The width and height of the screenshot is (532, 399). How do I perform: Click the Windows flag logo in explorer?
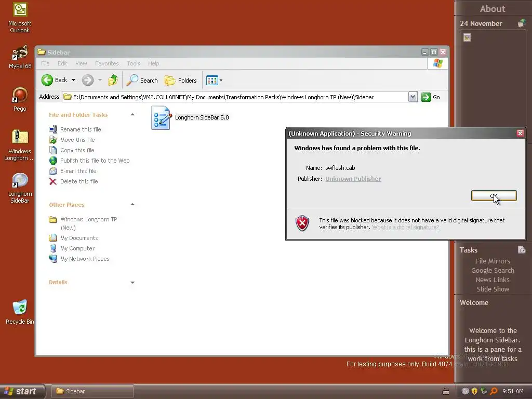(x=437, y=63)
